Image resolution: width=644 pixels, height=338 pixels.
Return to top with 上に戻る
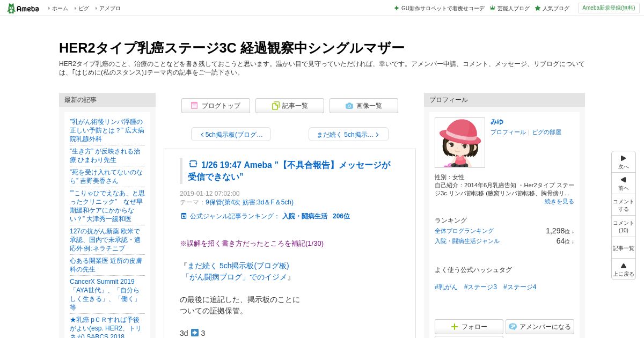tap(624, 269)
